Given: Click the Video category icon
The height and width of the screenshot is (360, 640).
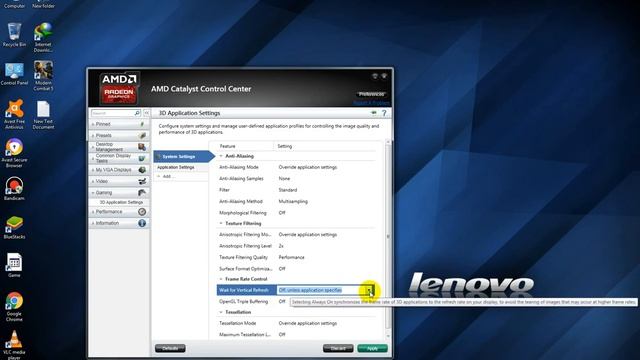Looking at the screenshot, I should (142, 181).
